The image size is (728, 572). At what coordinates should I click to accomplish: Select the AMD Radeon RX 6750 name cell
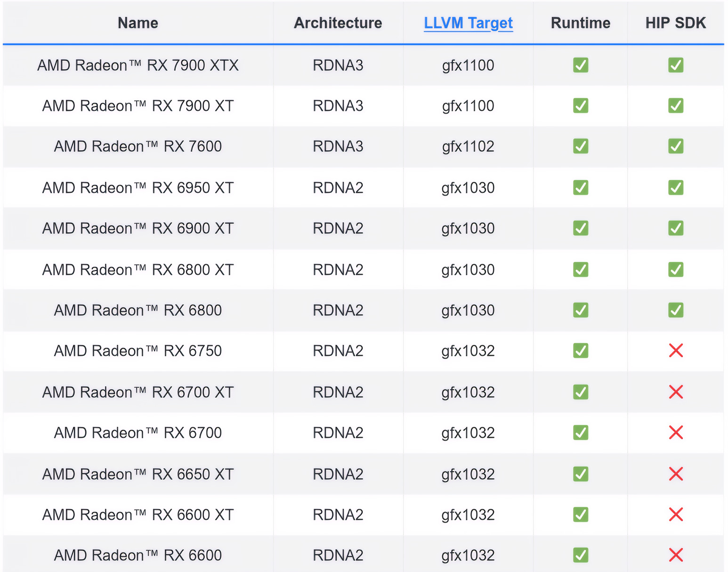point(138,351)
